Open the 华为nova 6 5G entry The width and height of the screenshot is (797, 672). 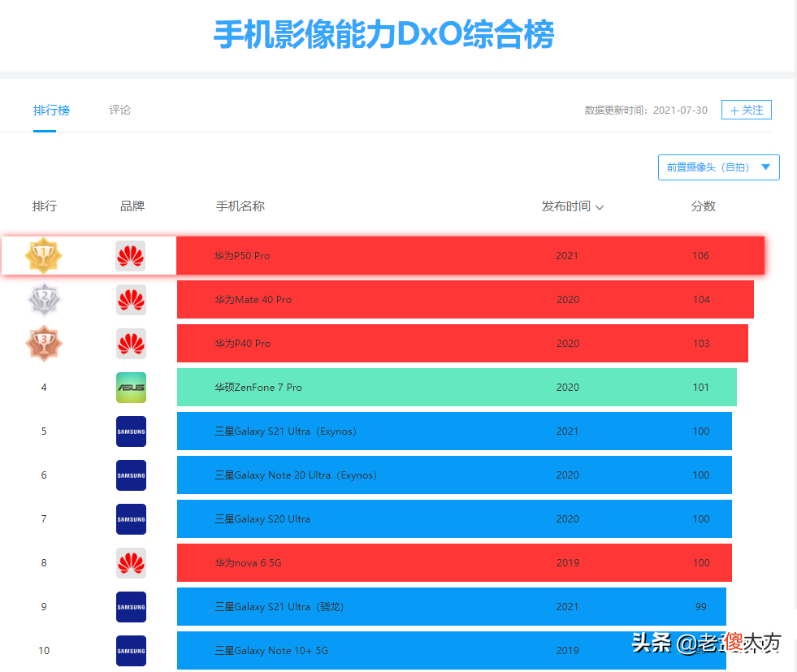click(x=454, y=563)
